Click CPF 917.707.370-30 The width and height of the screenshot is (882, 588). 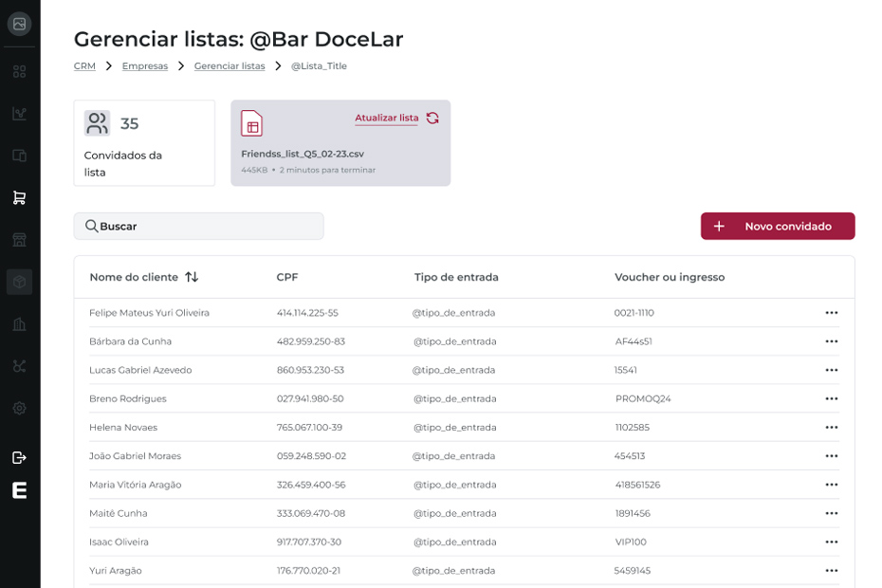(x=309, y=542)
